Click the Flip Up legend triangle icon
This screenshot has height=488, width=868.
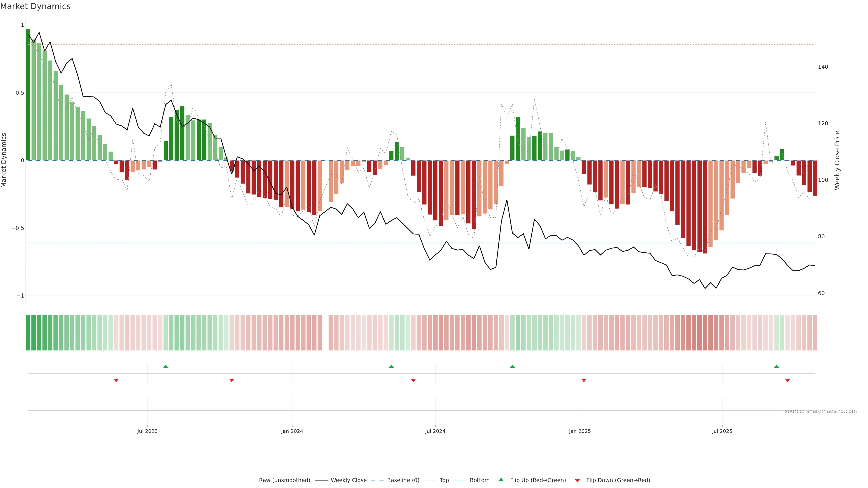(x=501, y=480)
